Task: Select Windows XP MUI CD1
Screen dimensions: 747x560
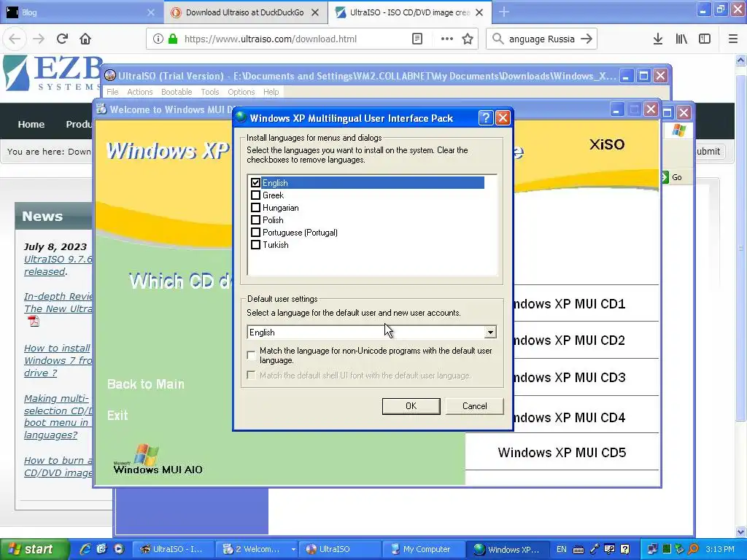Action: coord(570,304)
